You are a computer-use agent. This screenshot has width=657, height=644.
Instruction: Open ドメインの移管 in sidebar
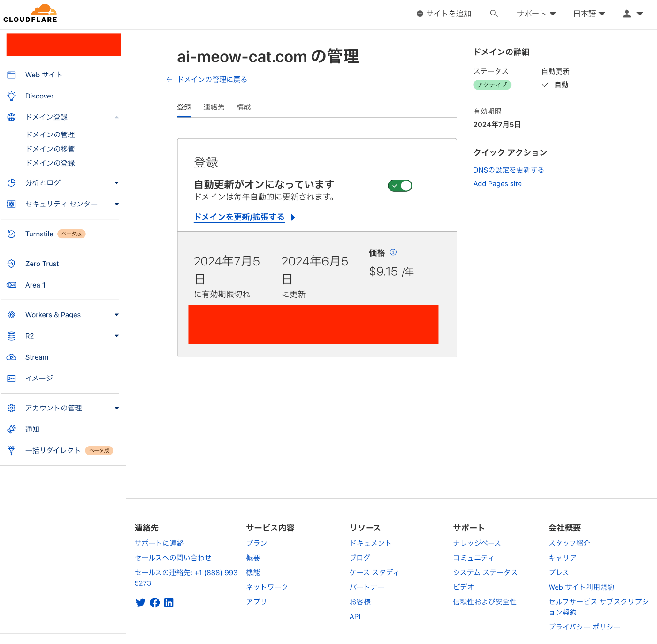tap(51, 149)
